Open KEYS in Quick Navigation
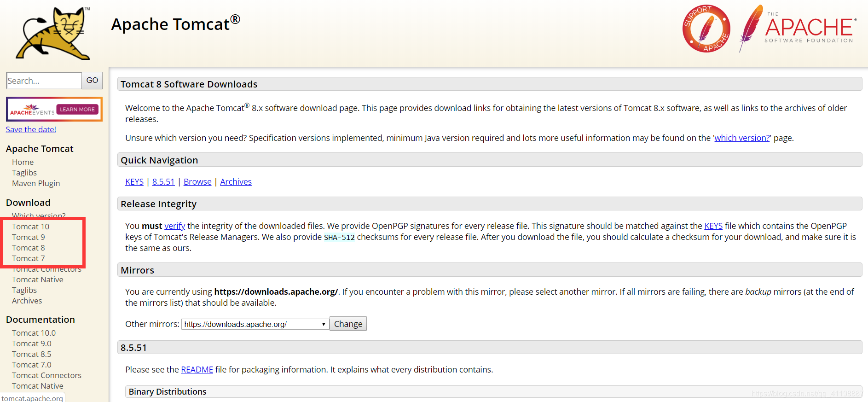The image size is (868, 402). 134,182
